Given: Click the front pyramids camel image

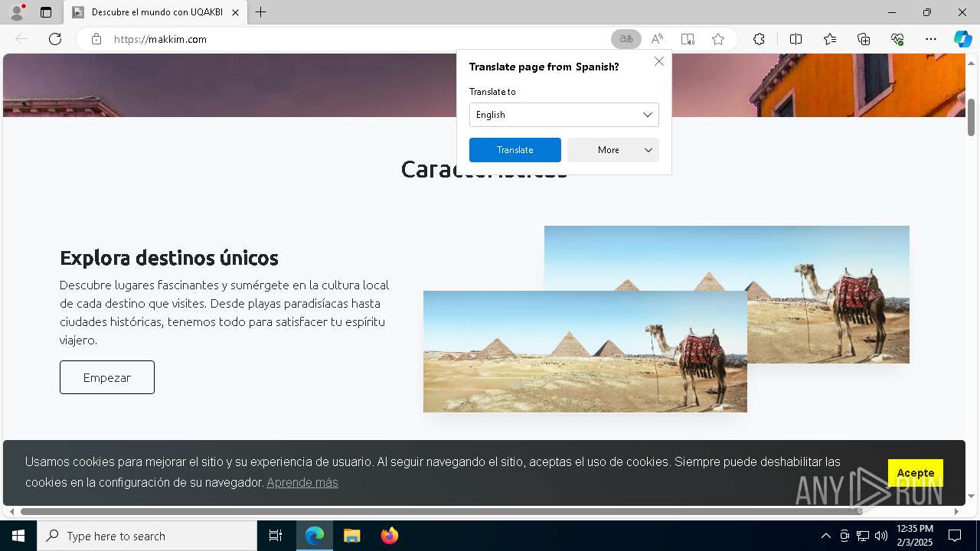Looking at the screenshot, I should pos(585,351).
